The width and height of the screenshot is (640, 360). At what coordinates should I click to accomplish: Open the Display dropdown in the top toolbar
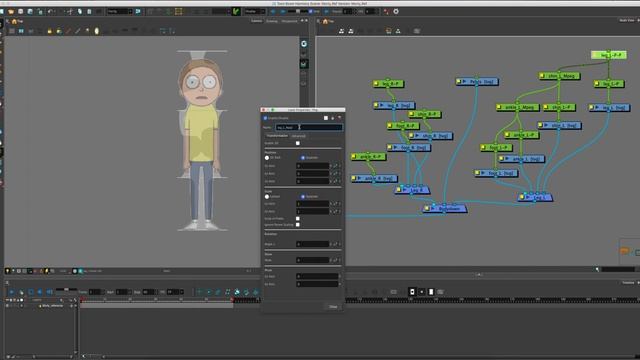tap(255, 11)
